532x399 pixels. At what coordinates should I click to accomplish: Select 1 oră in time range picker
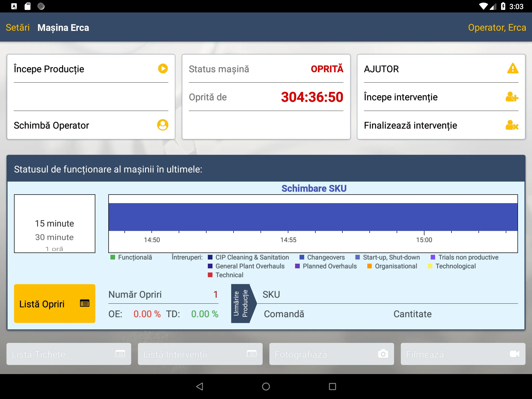coord(54,249)
